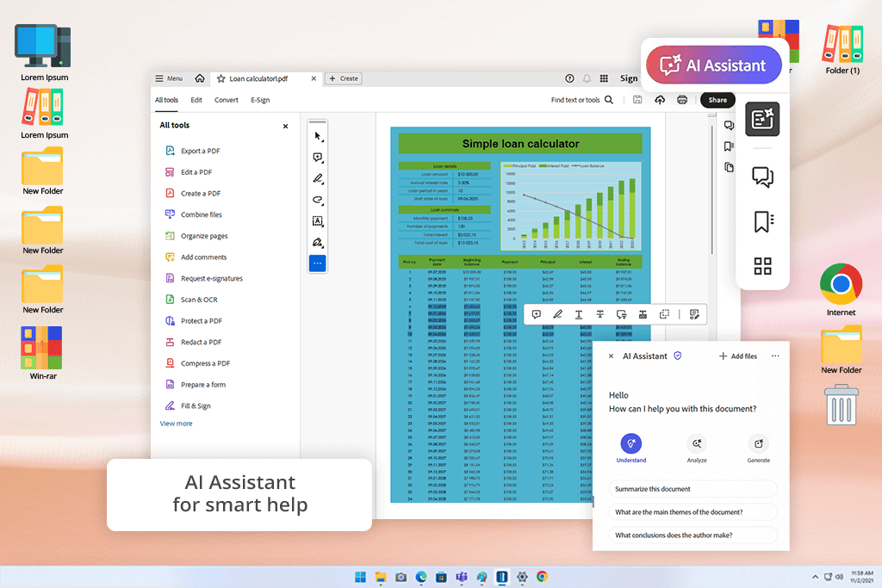Image resolution: width=882 pixels, height=588 pixels.
Task: Open Combine files tool
Action: pos(194,214)
